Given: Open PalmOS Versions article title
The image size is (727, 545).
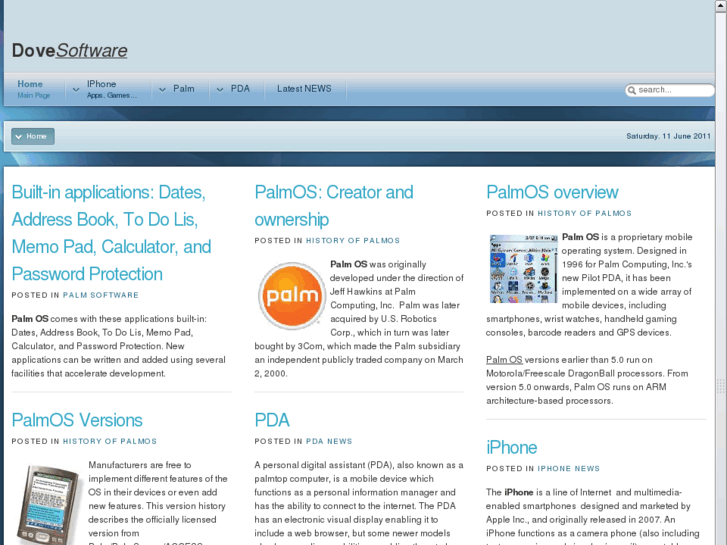Looking at the screenshot, I should [77, 420].
